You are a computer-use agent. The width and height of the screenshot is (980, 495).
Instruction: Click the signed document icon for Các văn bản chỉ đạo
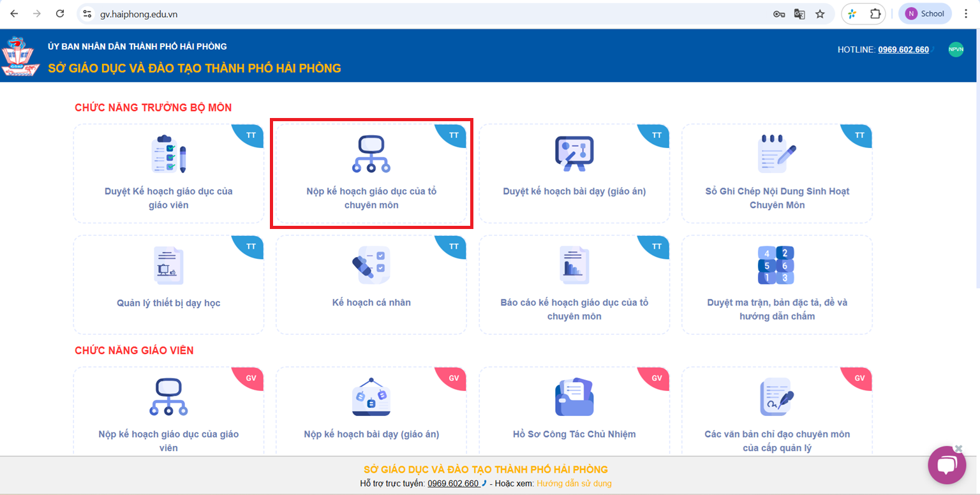(776, 397)
